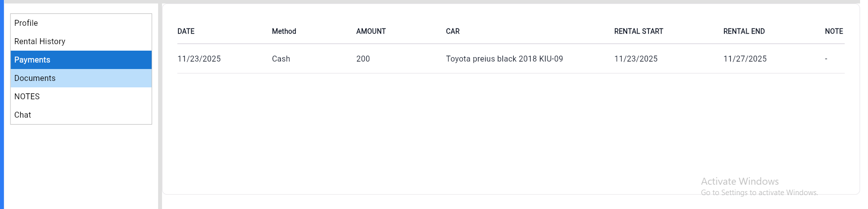868x209 pixels.
Task: Click rental end date 11/27/2025
Action: [745, 59]
